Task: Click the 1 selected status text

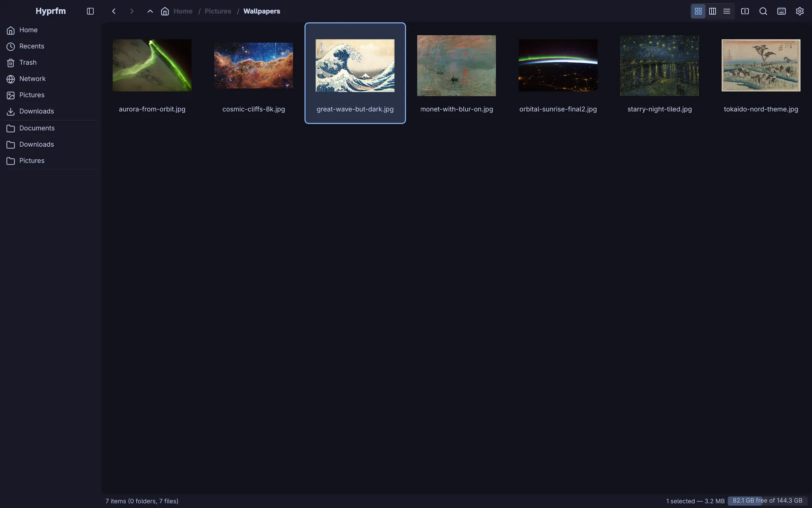Action: pos(695,501)
